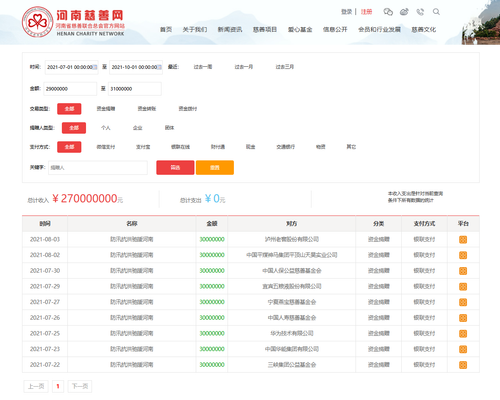Select 全部 for donor type filter
This screenshot has height=400, width=500.
pyautogui.click(x=74, y=128)
